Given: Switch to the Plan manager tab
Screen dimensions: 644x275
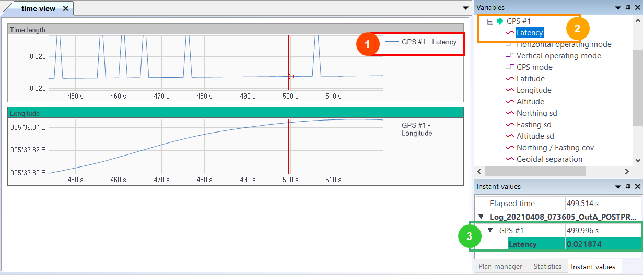Looking at the screenshot, I should tap(500, 267).
